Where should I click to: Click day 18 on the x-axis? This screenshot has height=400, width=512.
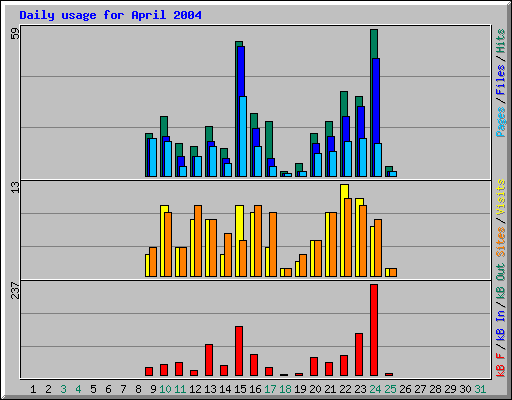(x=285, y=389)
